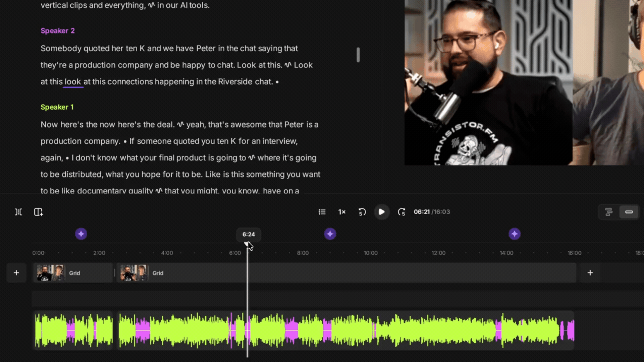Viewport: 644px width, 362px height.
Task: Click the AI sparkle marker near 9:00
Action: (x=330, y=234)
